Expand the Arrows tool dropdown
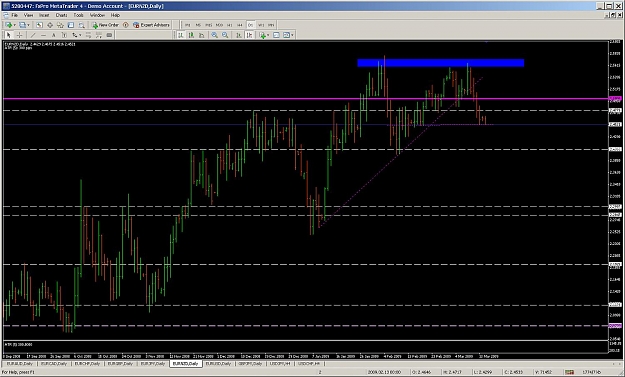 80,35
